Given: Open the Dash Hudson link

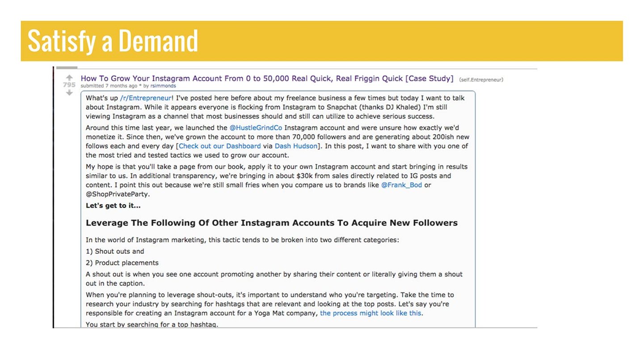Looking at the screenshot, I should tap(296, 146).
